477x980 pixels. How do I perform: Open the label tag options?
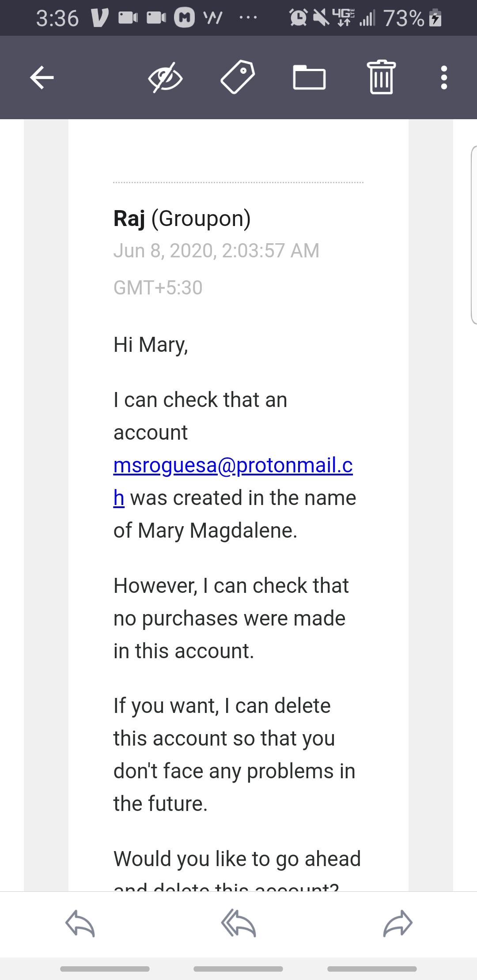pos(238,77)
